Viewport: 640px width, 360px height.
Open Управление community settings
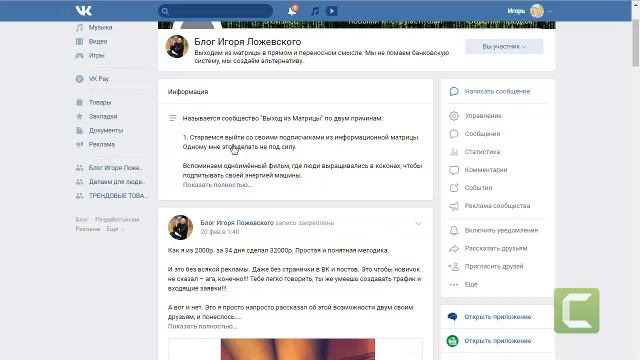[483, 116]
